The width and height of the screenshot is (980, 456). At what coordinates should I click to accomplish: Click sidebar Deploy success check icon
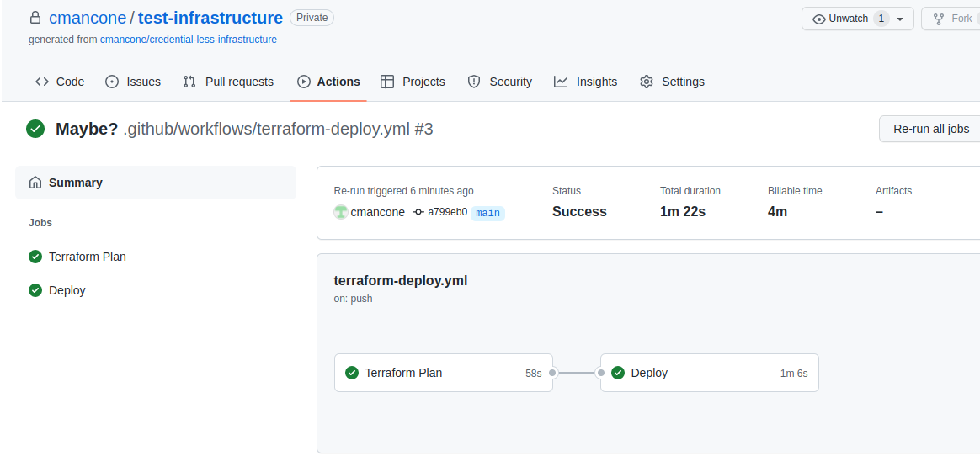point(35,290)
